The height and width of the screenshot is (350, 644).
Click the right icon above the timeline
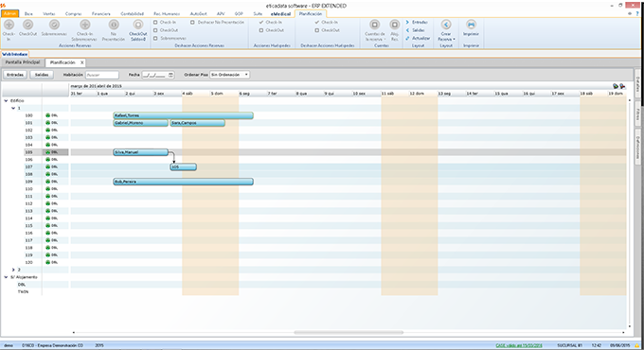(622, 86)
